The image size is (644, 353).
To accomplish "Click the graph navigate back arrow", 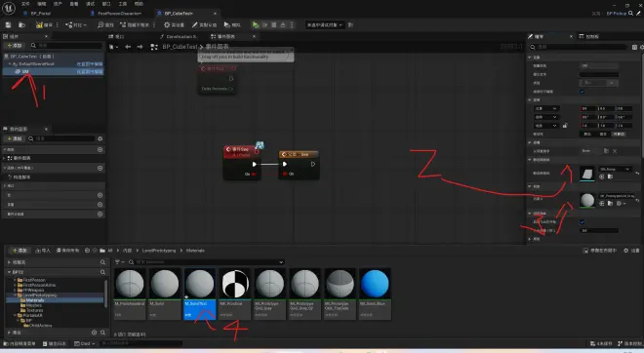I will (x=128, y=47).
